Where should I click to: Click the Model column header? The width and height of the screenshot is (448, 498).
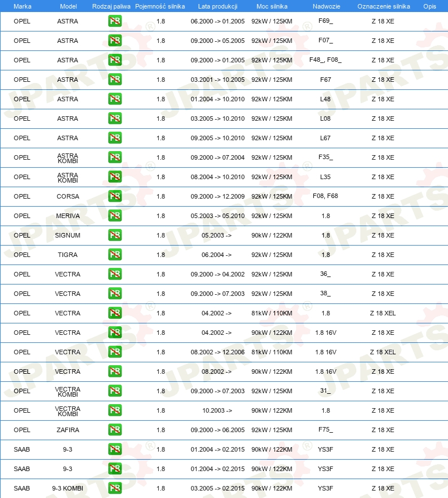pyautogui.click(x=68, y=6)
